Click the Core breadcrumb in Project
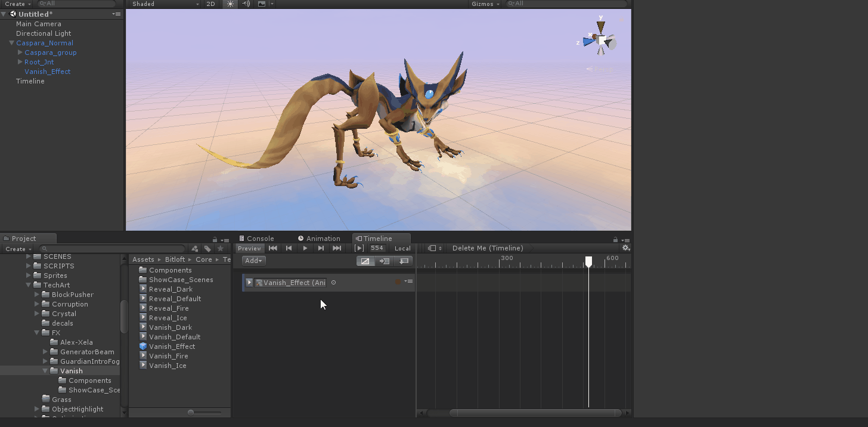868x427 pixels. [x=204, y=259]
